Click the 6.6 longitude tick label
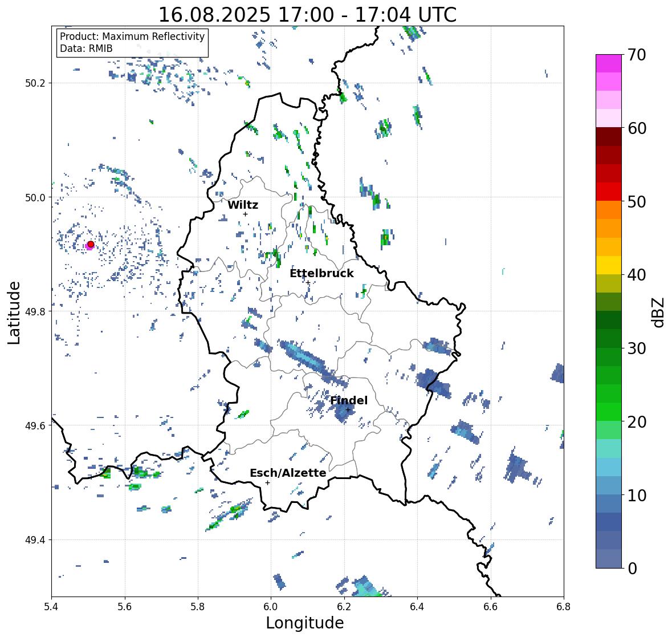This screenshot has width=672, height=637. pyautogui.click(x=491, y=607)
